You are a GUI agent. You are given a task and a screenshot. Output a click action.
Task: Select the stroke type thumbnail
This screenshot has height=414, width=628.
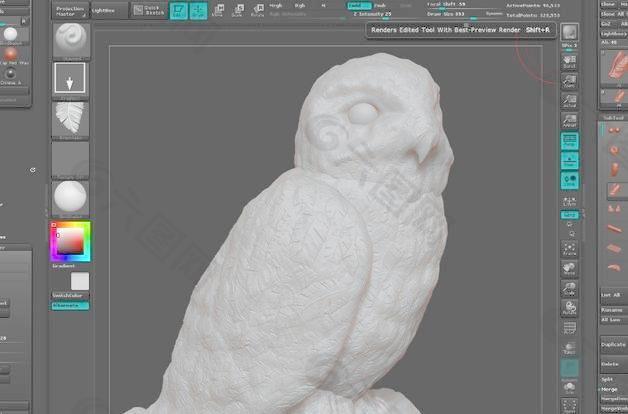(70, 82)
